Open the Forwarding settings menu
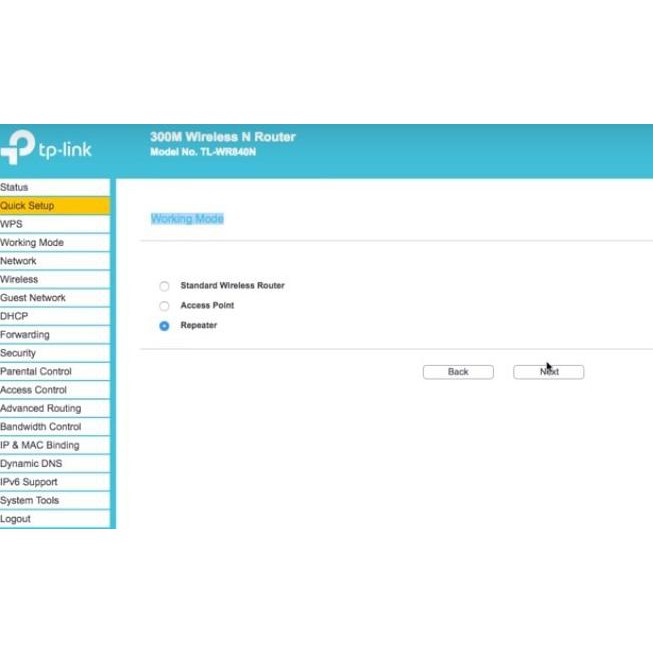 tap(25, 335)
